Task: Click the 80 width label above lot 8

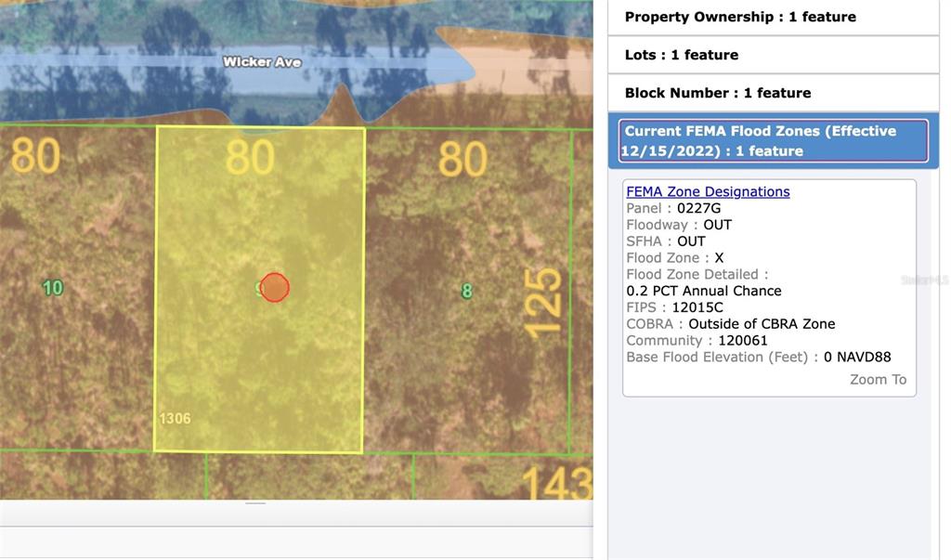Action: pyautogui.click(x=462, y=159)
